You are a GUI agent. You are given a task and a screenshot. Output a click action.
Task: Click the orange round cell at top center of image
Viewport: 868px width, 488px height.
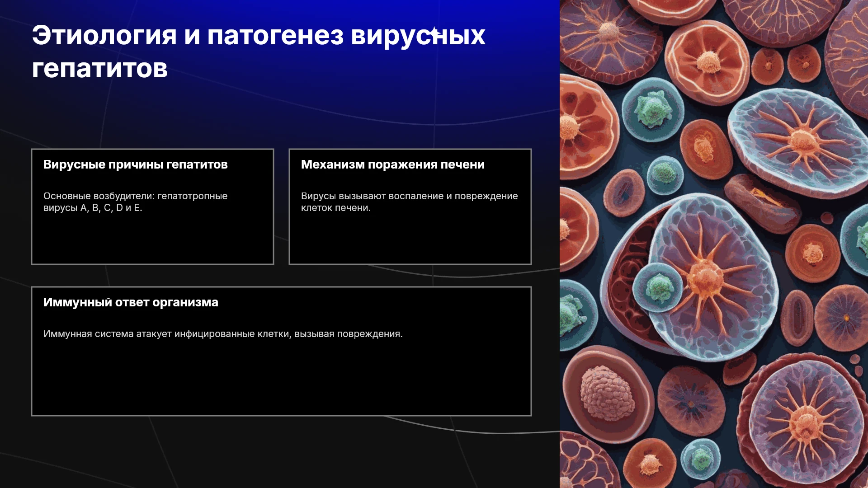point(708,63)
